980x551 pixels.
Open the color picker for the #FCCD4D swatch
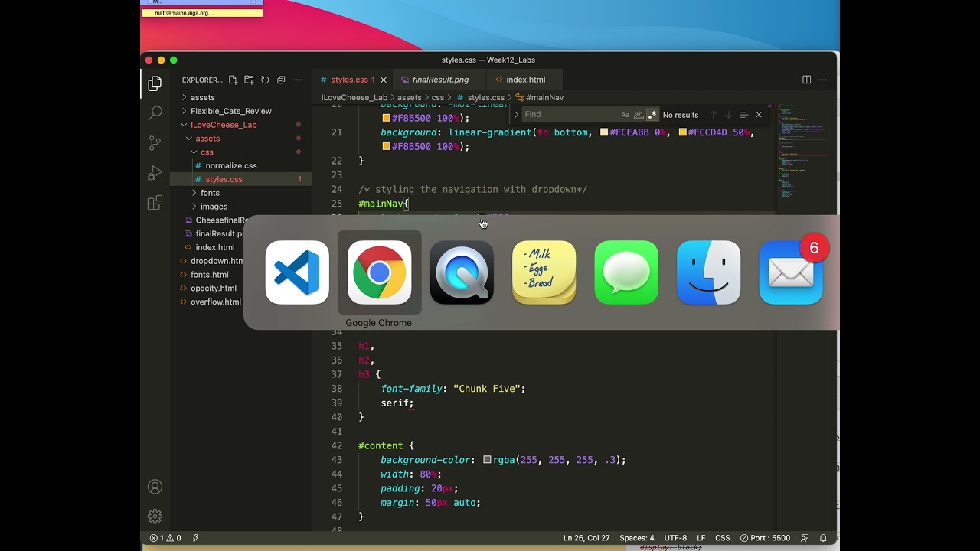coord(682,132)
